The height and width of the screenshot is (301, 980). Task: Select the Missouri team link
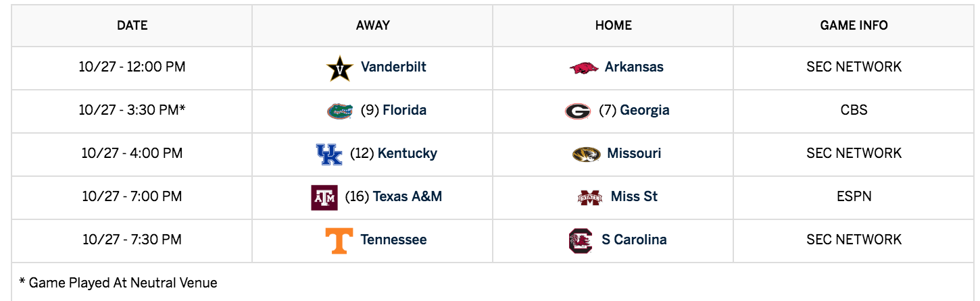click(x=634, y=153)
